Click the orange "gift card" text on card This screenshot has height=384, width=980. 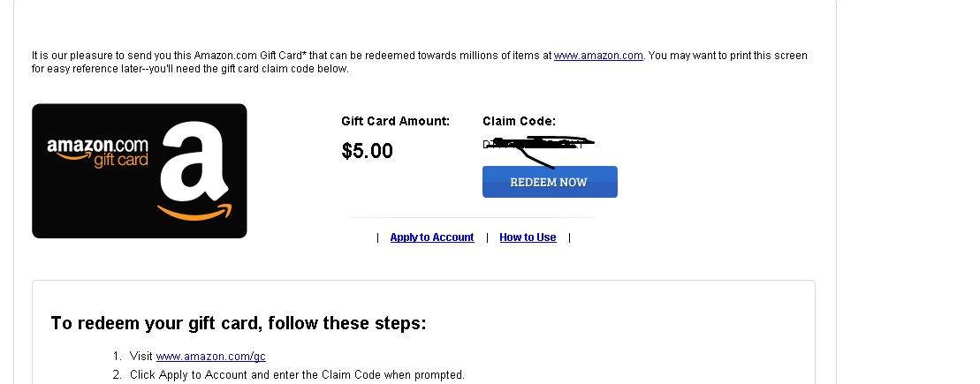click(121, 161)
